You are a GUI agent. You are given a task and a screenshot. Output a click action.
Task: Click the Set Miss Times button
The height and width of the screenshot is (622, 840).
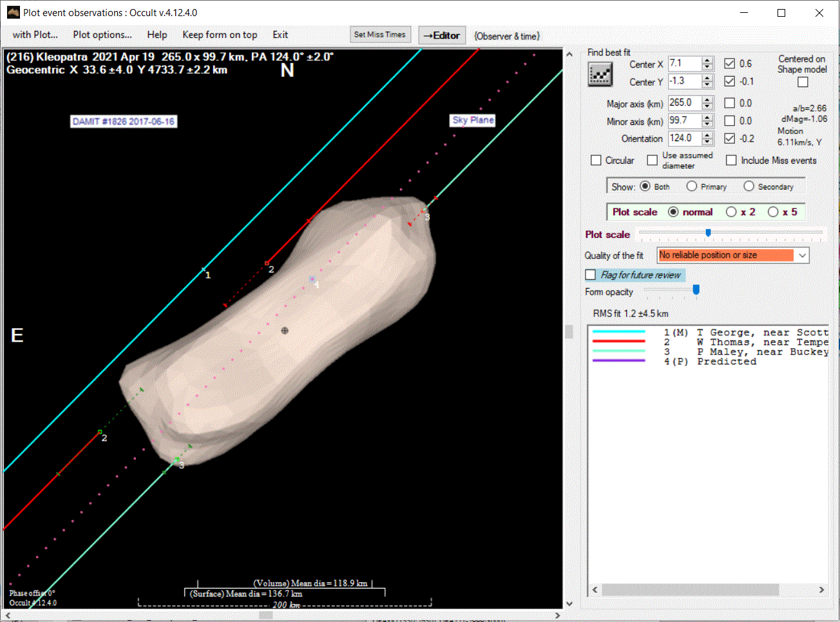click(380, 35)
